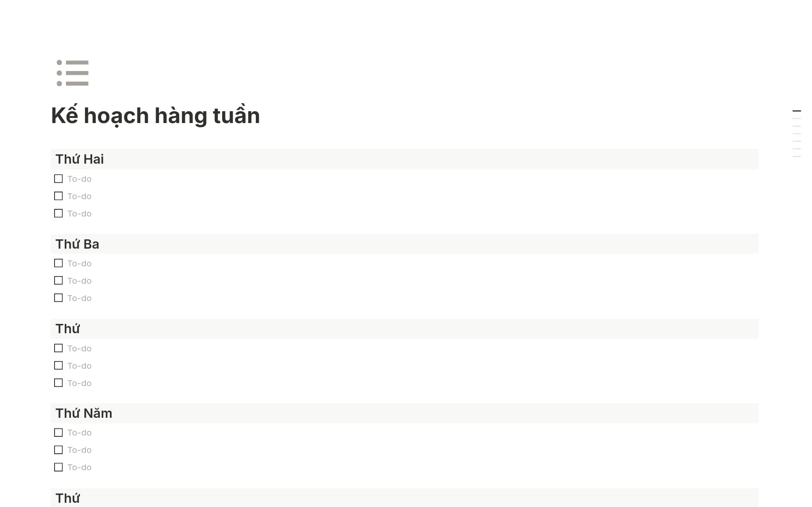
Task: Tick the second To-do checkbox under Thứ Hai
Action: click(58, 196)
